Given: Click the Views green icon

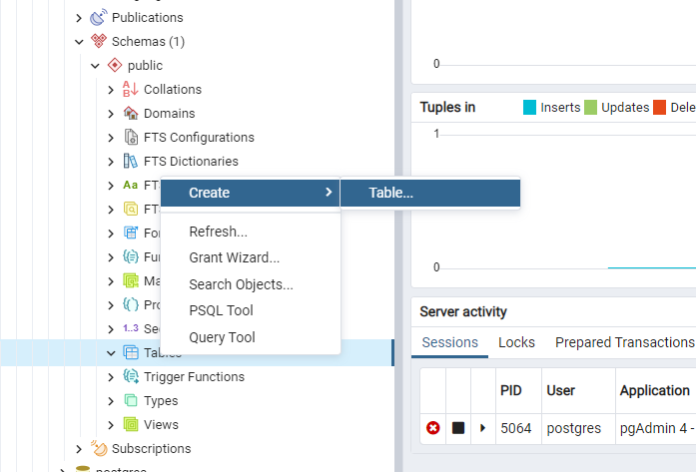Looking at the screenshot, I should coord(130,424).
